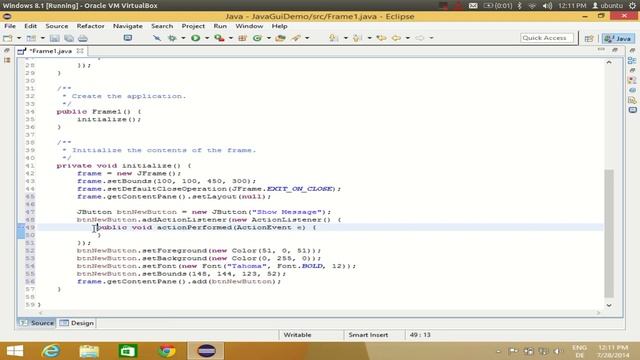Expand the Search dropdown arrow
The width and height of the screenshot is (640, 360).
pyautogui.click(x=307, y=38)
